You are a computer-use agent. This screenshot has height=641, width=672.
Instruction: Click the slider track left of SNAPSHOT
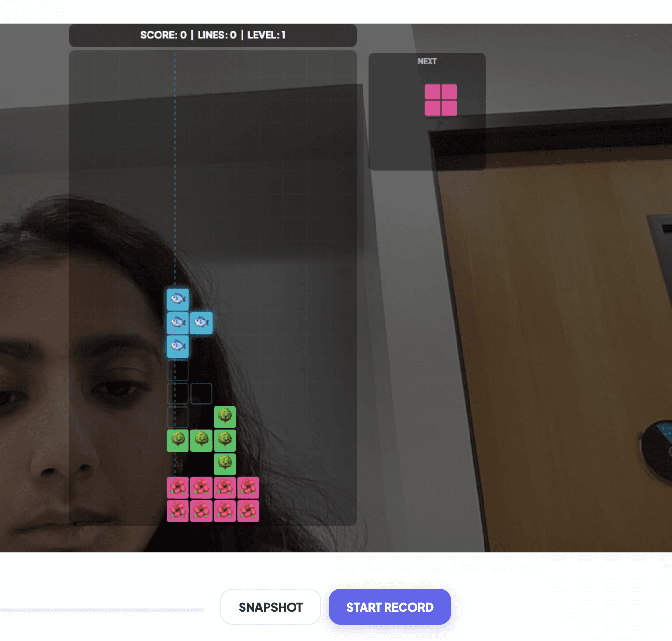[x=102, y=610]
